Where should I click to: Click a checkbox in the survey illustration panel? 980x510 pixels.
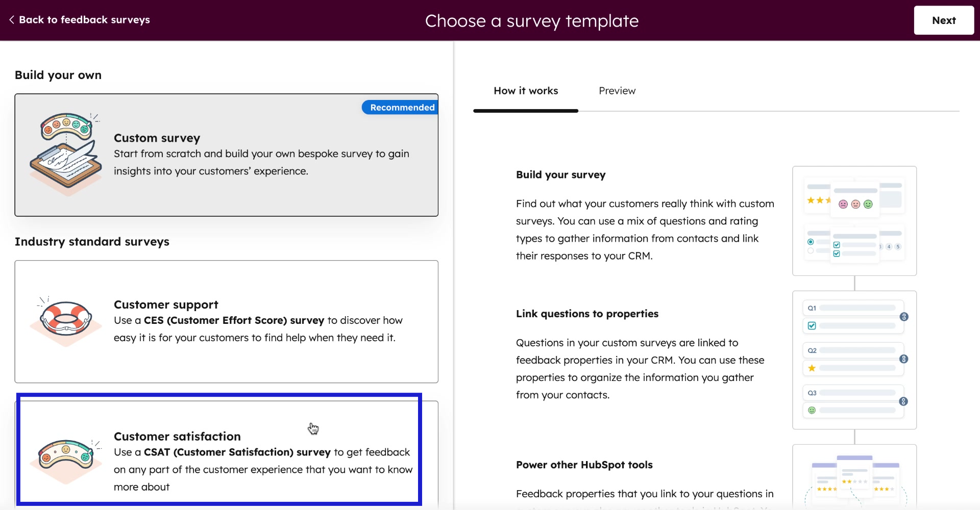click(x=837, y=245)
